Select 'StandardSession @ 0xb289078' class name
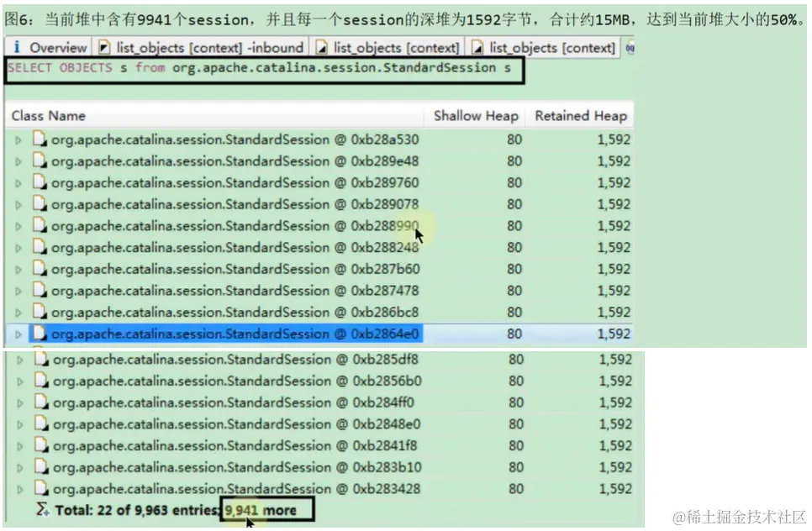 pyautogui.click(x=235, y=204)
